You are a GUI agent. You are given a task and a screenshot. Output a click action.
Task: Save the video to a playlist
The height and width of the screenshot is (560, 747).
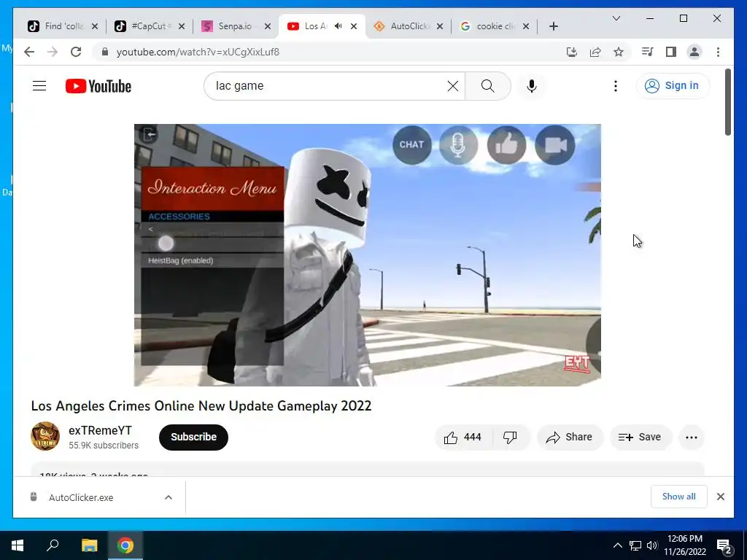point(640,437)
